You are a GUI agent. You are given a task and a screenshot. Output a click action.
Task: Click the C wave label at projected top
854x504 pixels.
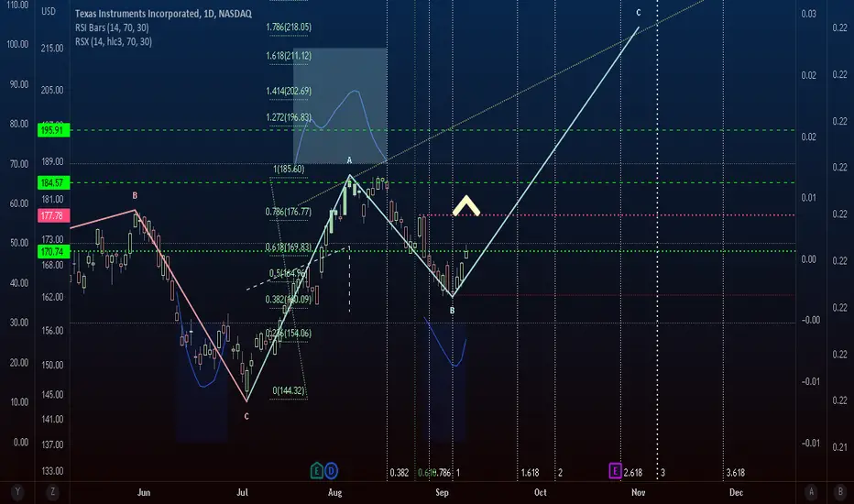pos(639,13)
